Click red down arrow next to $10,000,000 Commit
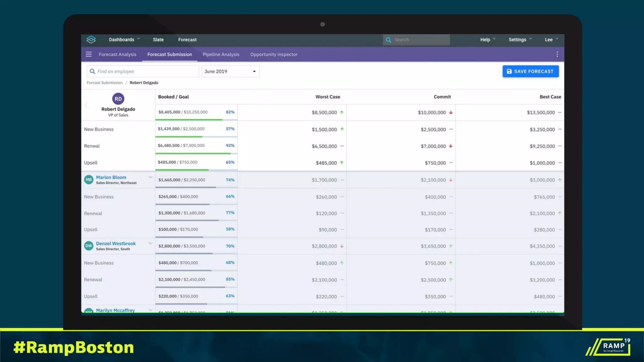644x362 pixels. pyautogui.click(x=451, y=112)
